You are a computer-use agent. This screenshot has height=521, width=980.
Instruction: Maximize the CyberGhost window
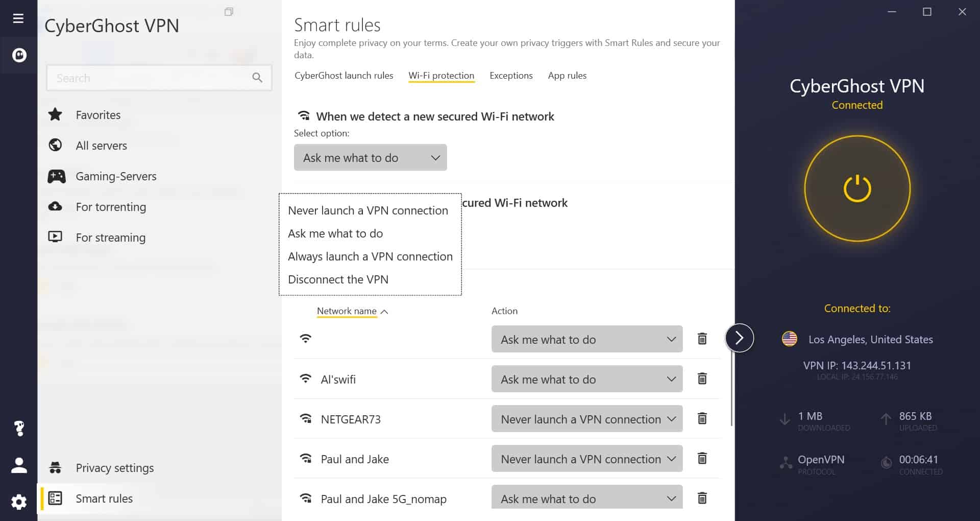pyautogui.click(x=927, y=12)
